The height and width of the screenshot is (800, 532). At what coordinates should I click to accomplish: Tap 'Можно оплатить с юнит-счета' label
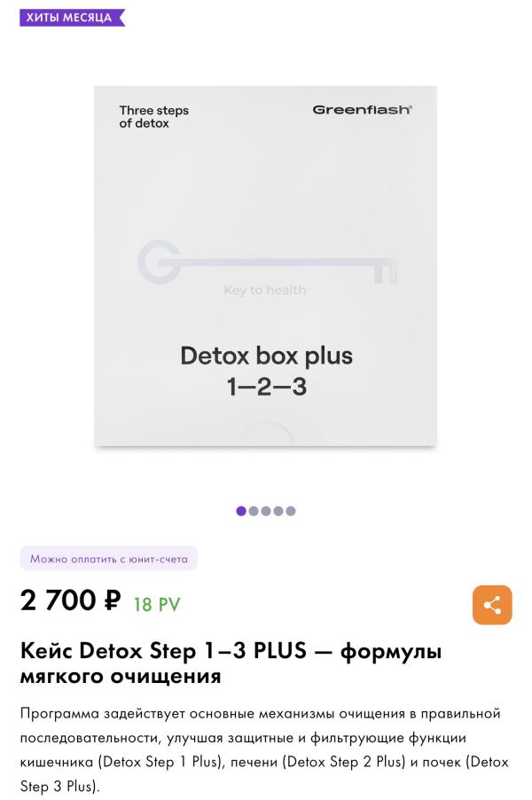(109, 559)
